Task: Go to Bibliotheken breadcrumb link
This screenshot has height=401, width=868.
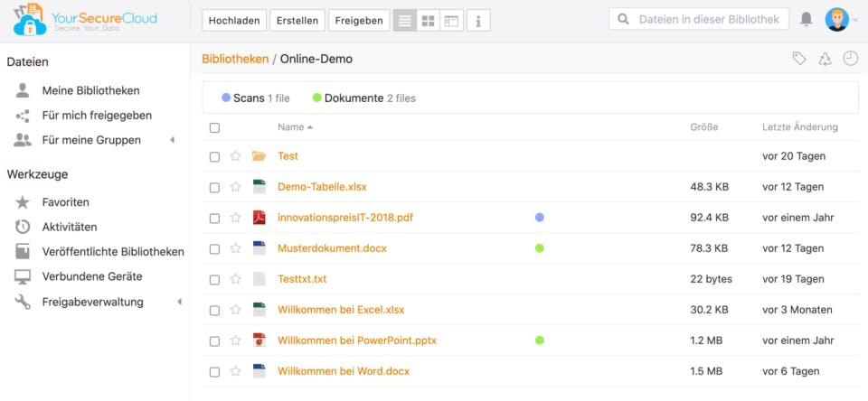Action: click(235, 59)
